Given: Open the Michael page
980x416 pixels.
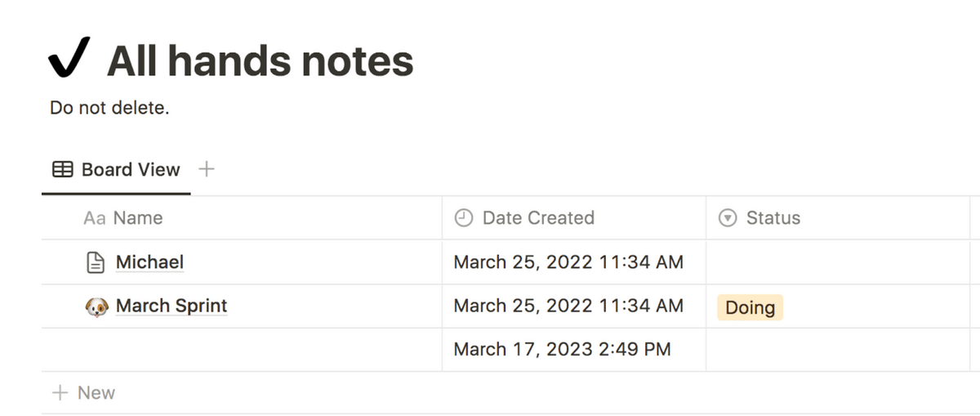Looking at the screenshot, I should [149, 262].
